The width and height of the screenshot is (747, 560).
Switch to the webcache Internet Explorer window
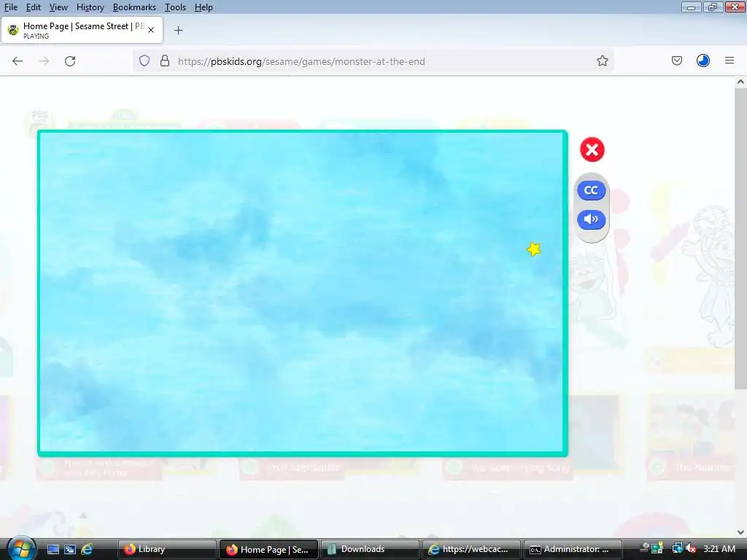471,549
